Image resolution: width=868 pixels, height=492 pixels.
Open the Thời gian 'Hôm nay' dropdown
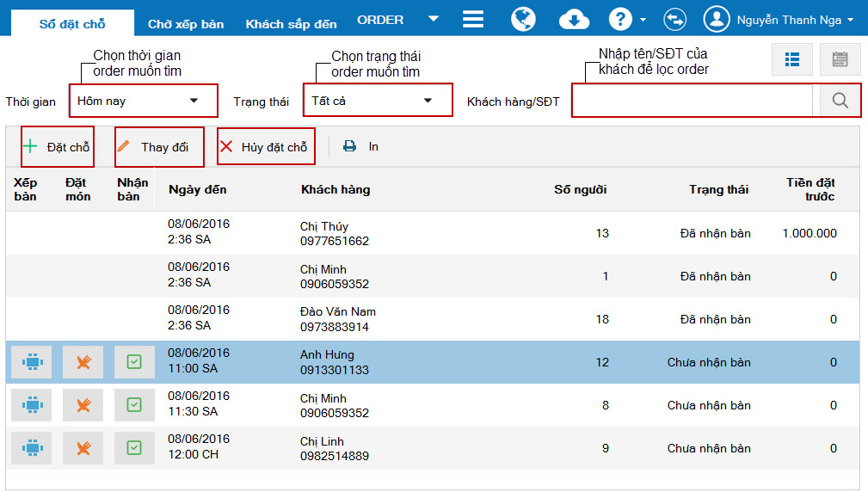[144, 101]
